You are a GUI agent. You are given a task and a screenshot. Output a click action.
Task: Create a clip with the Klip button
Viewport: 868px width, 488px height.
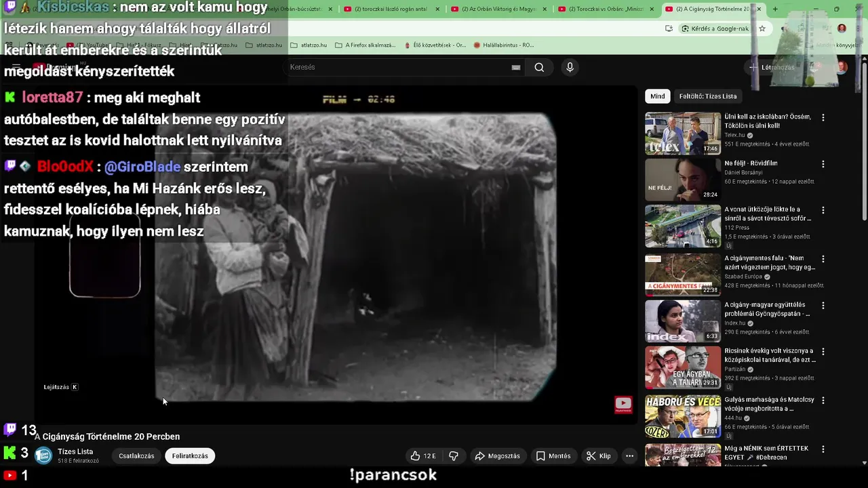tap(599, 456)
